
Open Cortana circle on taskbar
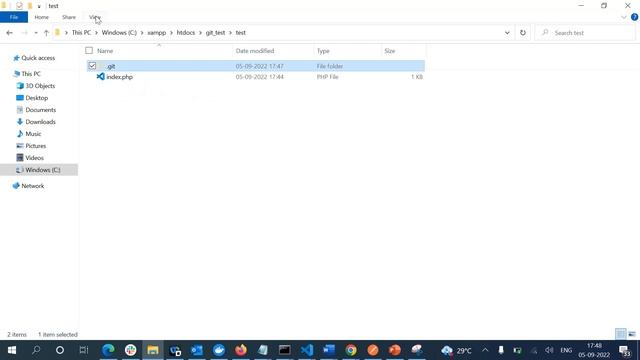[60, 350]
